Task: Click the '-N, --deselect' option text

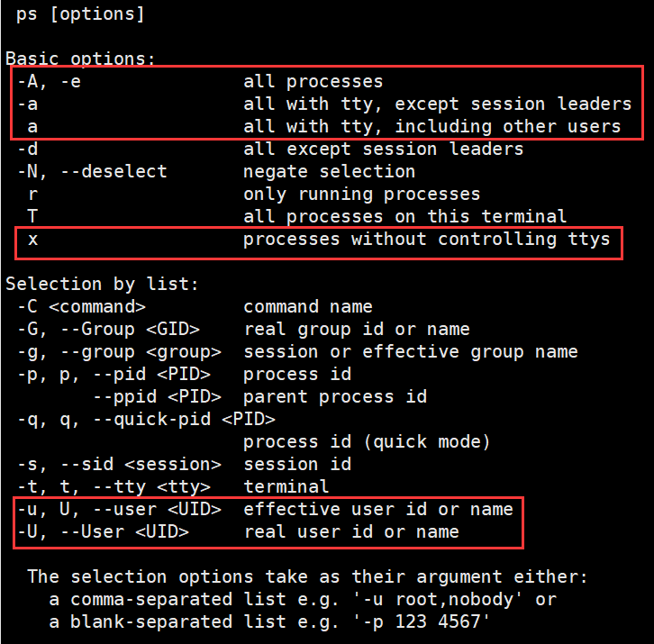Action: (92, 171)
